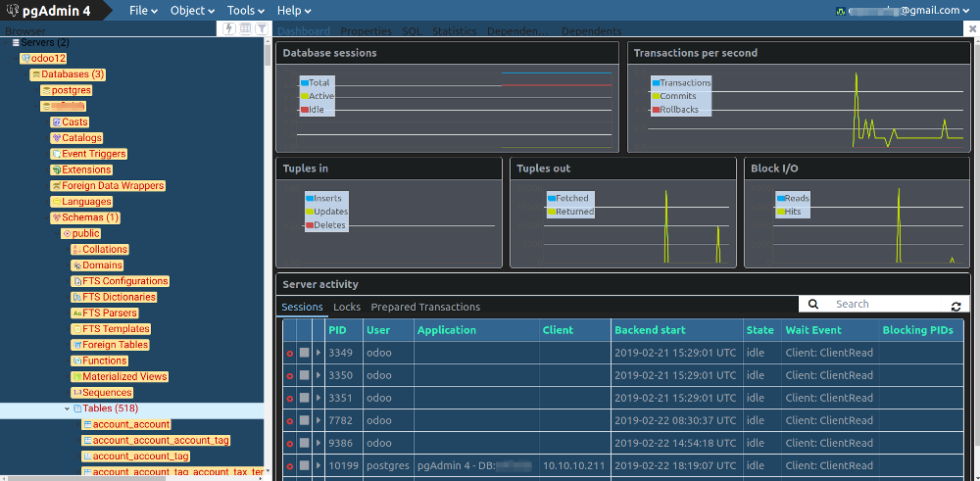Select the account_account table
980x481 pixels.
coord(126,424)
